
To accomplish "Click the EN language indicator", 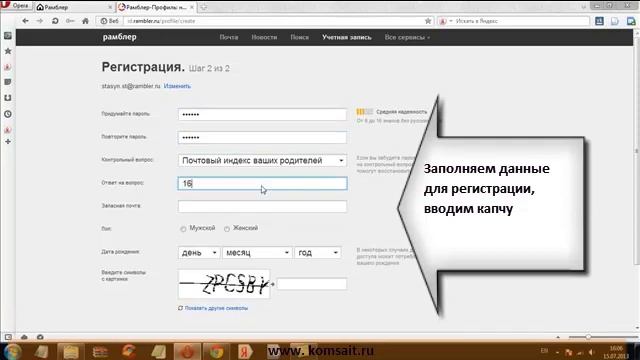I will click(x=544, y=351).
